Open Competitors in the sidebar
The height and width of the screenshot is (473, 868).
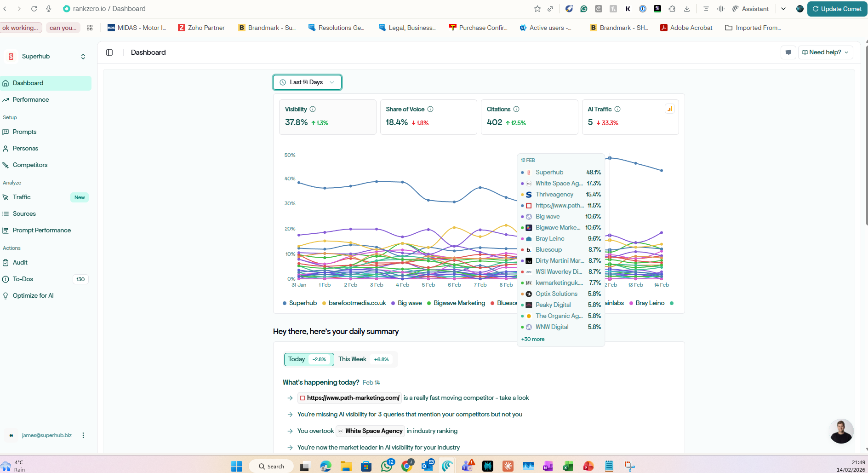pos(30,165)
